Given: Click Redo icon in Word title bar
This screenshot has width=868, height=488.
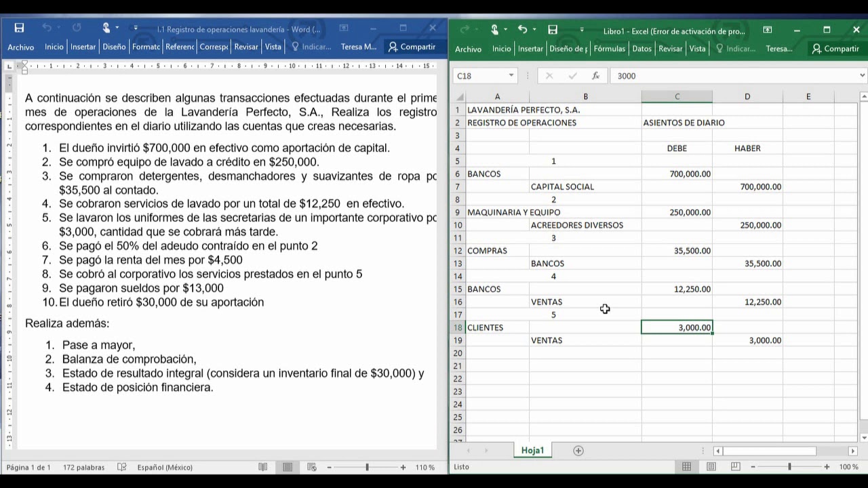Looking at the screenshot, I should [x=77, y=28].
